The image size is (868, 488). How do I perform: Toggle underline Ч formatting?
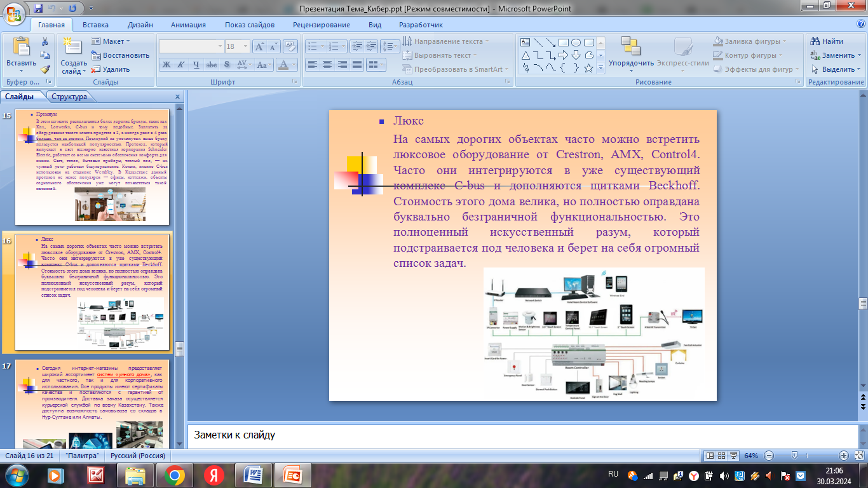click(196, 64)
